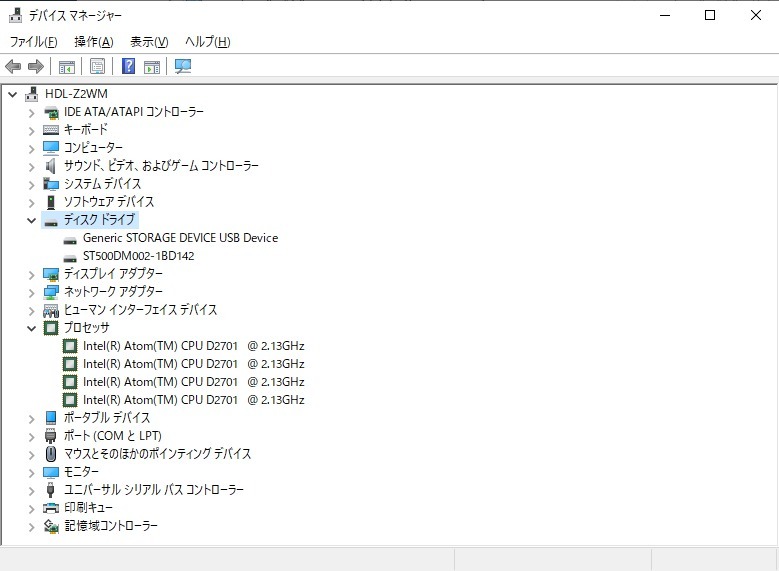Scan for hardware changes monitor icon
This screenshot has width=779, height=571.
[x=183, y=66]
